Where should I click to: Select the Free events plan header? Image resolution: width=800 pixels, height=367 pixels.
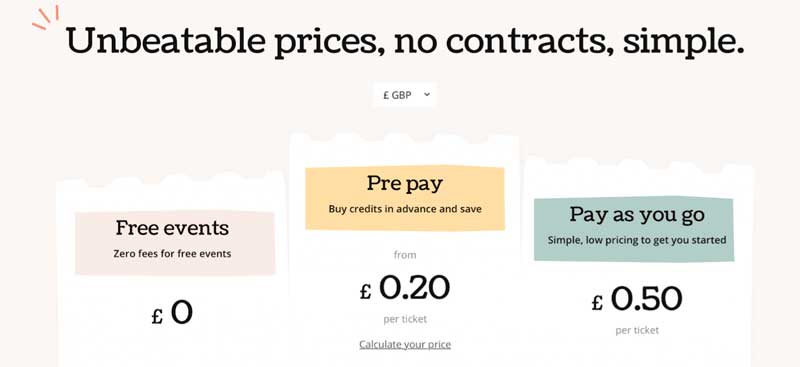(172, 228)
